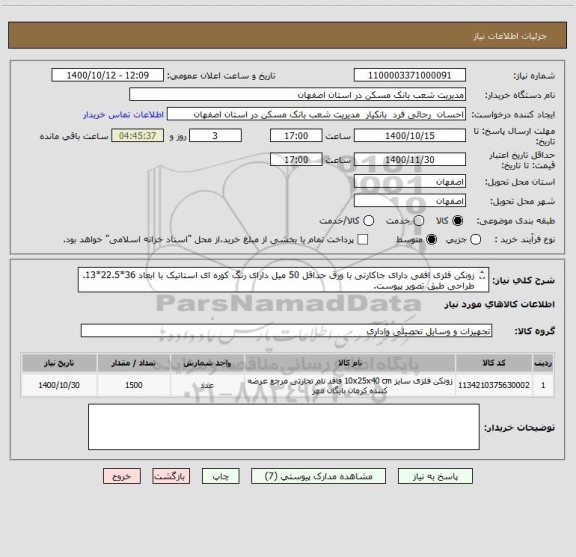The image size is (576, 557).
Task: Click the اطلاعات کالاهای مورد نیاز heading
Action: click(500, 304)
